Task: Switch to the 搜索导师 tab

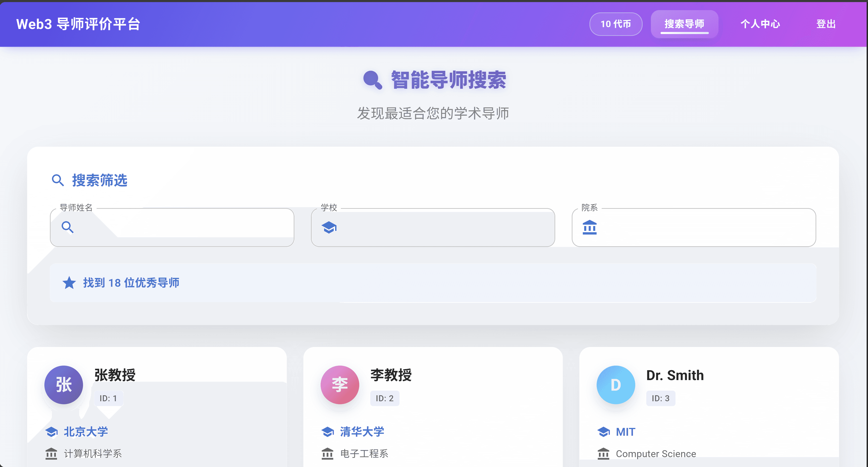Action: pos(684,24)
